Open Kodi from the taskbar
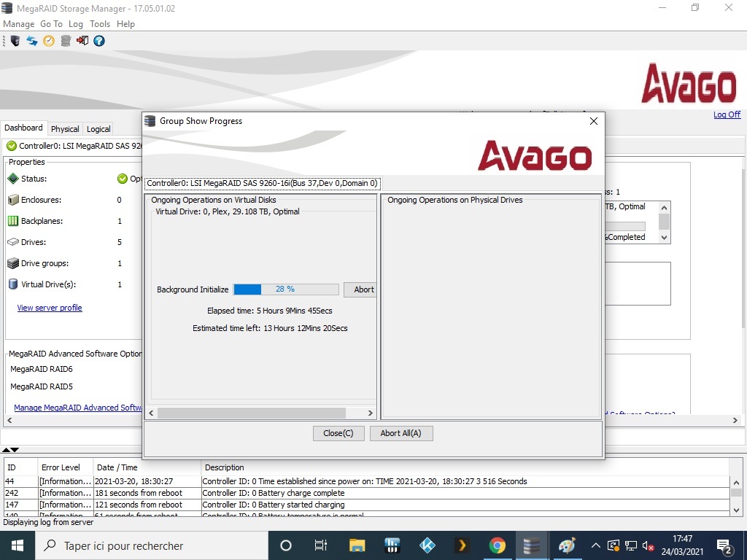The image size is (747, 560). coord(427,545)
